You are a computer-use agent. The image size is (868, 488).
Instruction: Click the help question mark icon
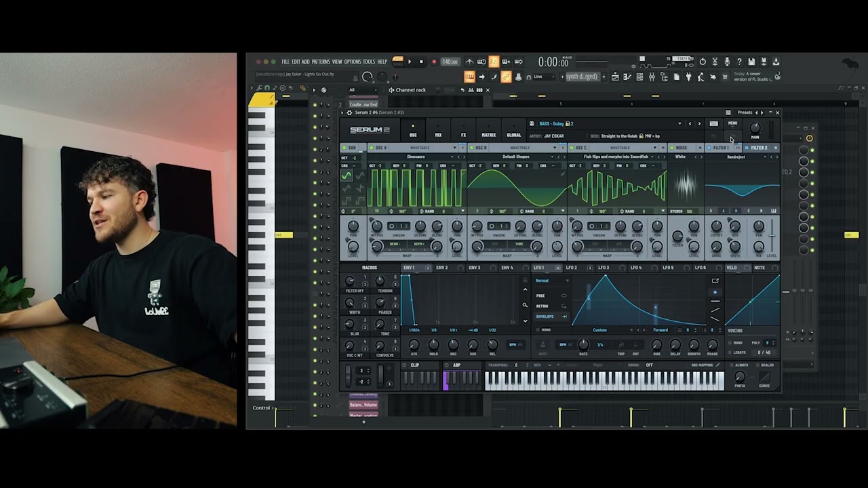(739, 62)
